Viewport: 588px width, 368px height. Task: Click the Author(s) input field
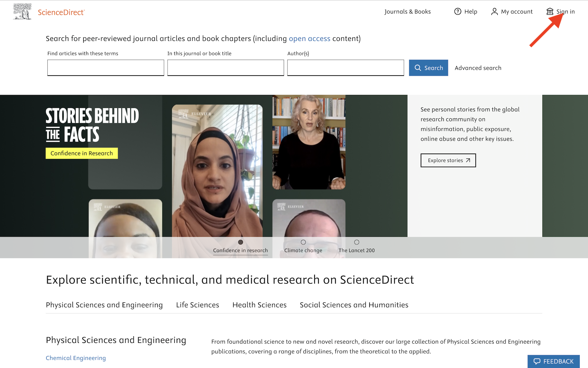tap(345, 68)
